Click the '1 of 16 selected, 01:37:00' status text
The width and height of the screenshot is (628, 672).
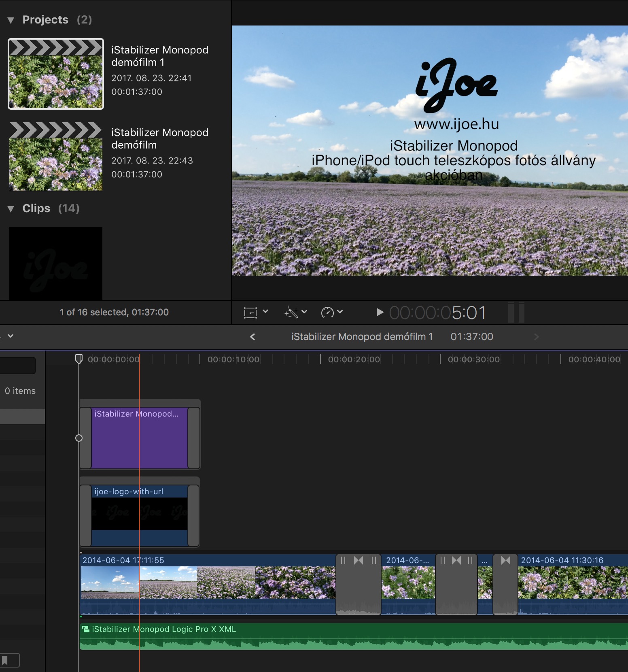(x=114, y=312)
